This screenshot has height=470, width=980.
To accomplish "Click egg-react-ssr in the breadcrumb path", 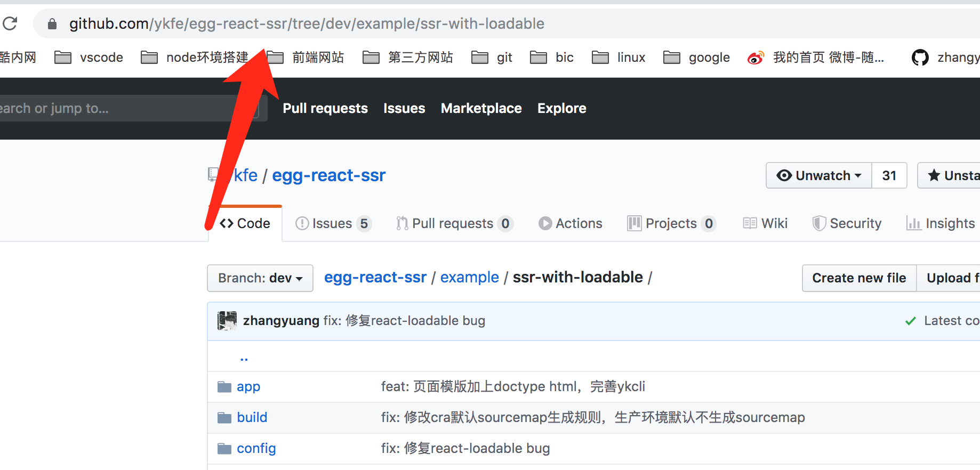I will [x=375, y=277].
